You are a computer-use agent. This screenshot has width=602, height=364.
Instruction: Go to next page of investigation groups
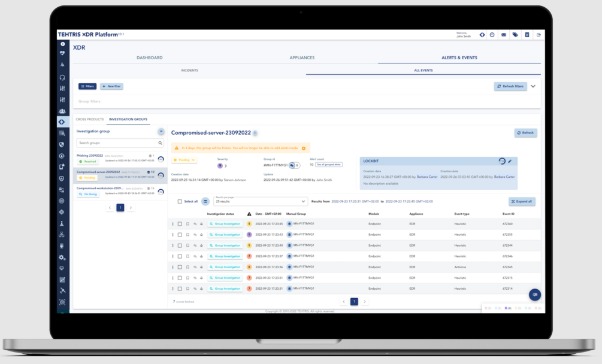pos(131,208)
